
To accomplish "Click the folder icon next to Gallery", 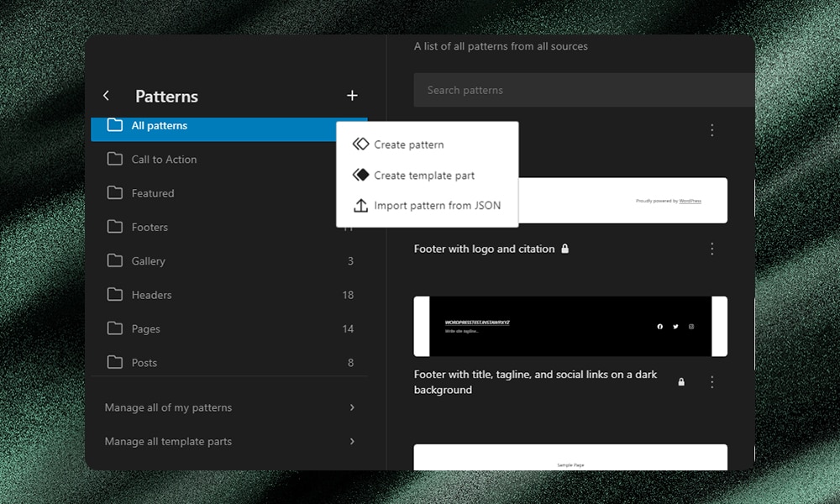I will 115,261.
